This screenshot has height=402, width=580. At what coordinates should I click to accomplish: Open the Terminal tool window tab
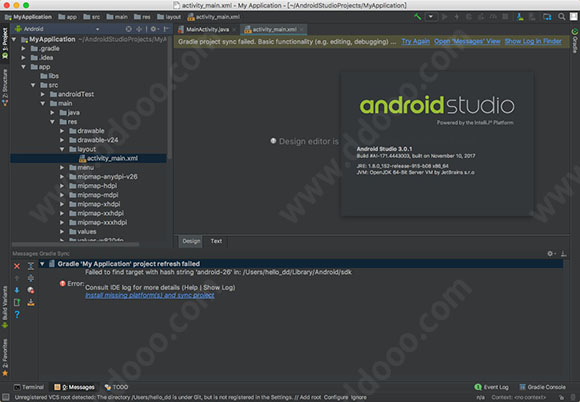tap(29, 387)
